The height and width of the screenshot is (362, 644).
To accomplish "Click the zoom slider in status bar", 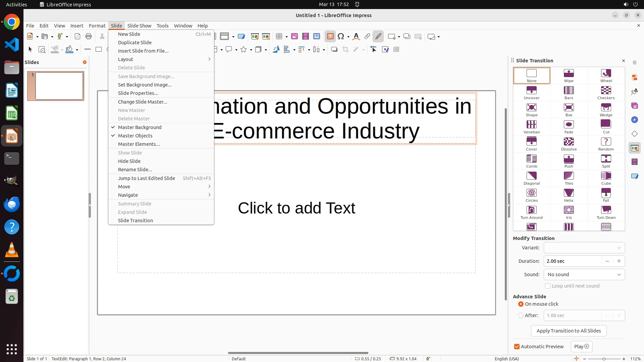I will 604,359.
